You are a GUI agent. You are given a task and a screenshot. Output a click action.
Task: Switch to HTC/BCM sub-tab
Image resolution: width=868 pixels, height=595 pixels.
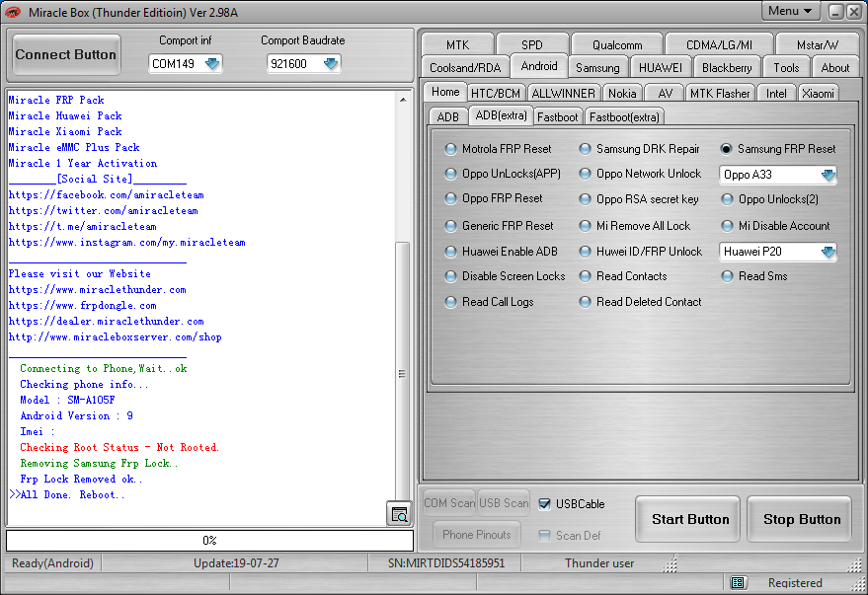pos(496,94)
